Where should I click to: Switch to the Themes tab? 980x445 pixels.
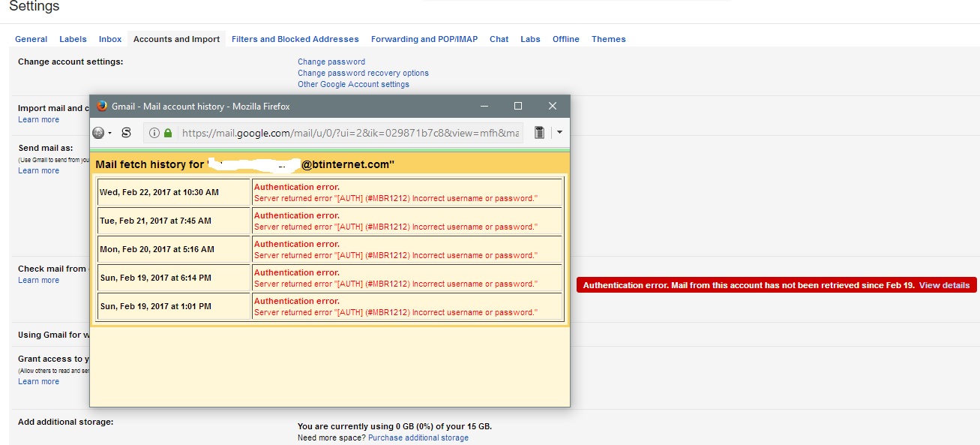(609, 39)
